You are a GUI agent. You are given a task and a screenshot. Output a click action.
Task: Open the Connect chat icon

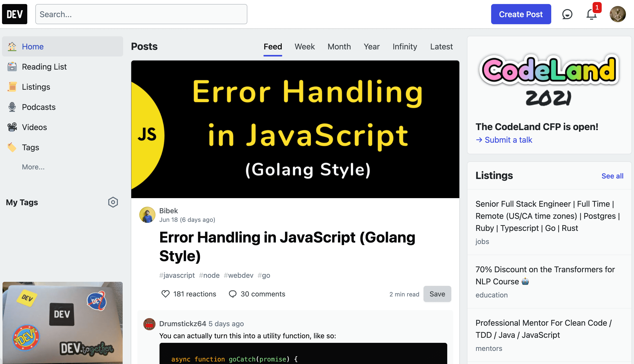click(x=567, y=14)
